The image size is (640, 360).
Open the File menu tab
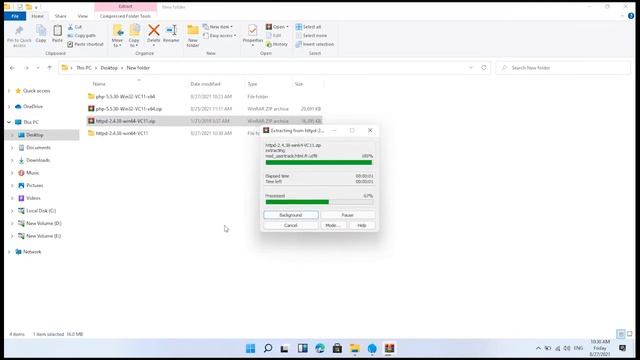(15, 16)
